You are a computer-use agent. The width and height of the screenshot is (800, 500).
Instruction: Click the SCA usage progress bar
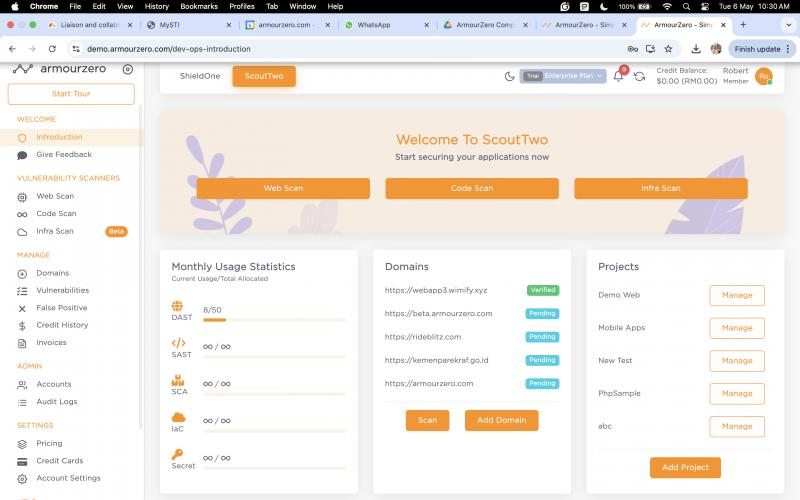tap(274, 394)
